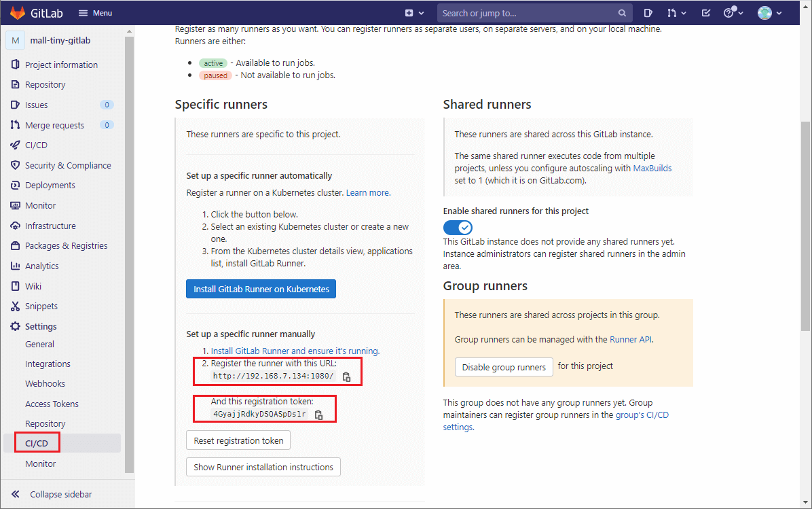This screenshot has width=812, height=509.
Task: Click the Merge requests count badge 0
Action: [x=107, y=125]
